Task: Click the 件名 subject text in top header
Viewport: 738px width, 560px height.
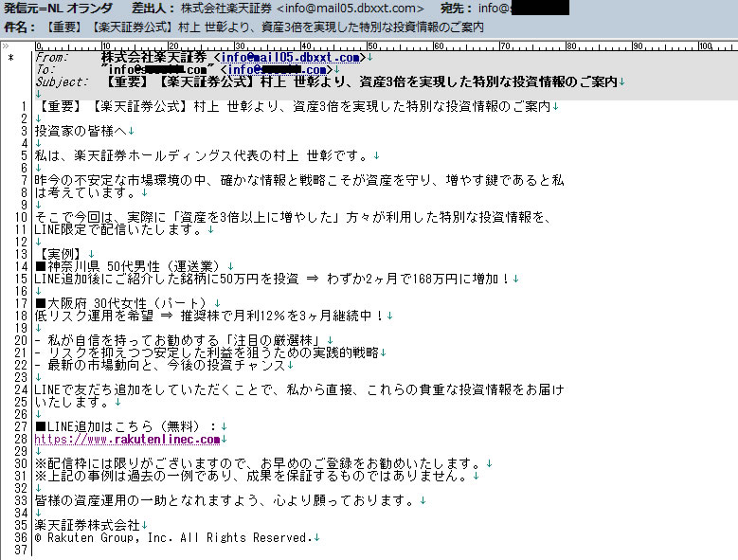Action: point(258,27)
